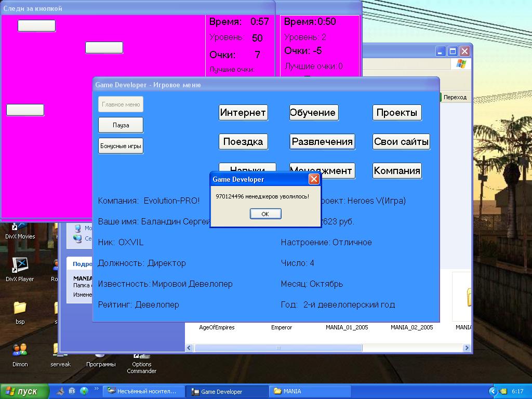Switch to Game Developer taskbar button
The height and width of the screenshot is (399, 532).
click(227, 392)
